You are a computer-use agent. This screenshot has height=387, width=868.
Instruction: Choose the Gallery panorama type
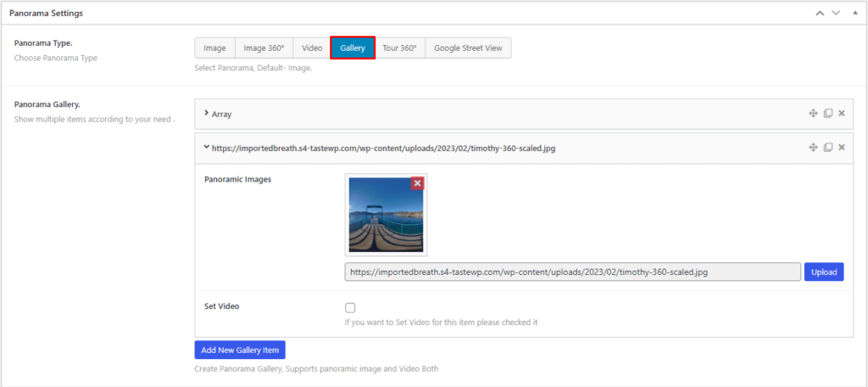click(353, 48)
